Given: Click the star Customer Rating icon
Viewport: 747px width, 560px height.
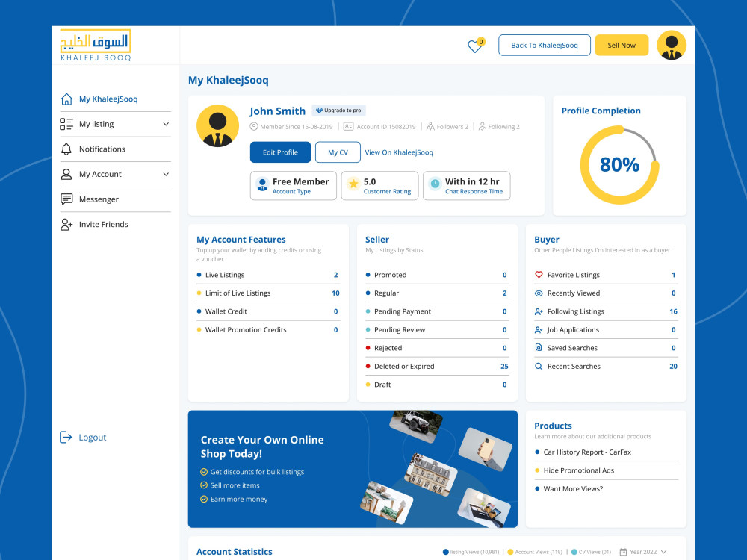Looking at the screenshot, I should point(353,184).
